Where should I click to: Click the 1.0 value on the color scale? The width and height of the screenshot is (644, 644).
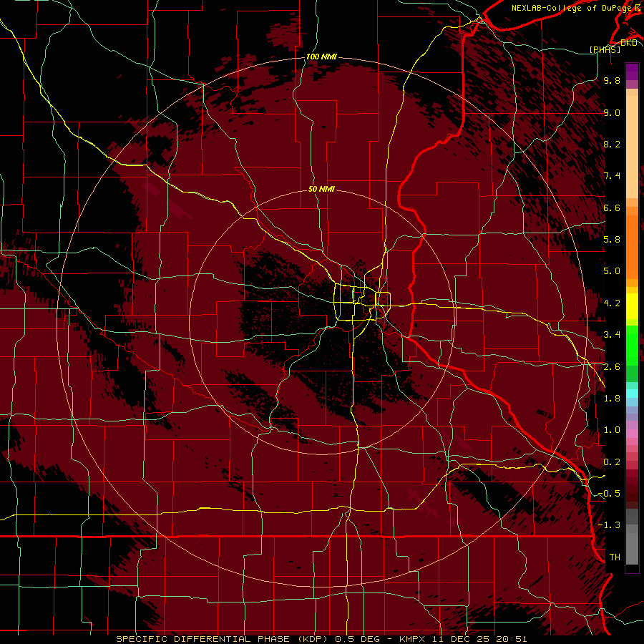(x=612, y=430)
